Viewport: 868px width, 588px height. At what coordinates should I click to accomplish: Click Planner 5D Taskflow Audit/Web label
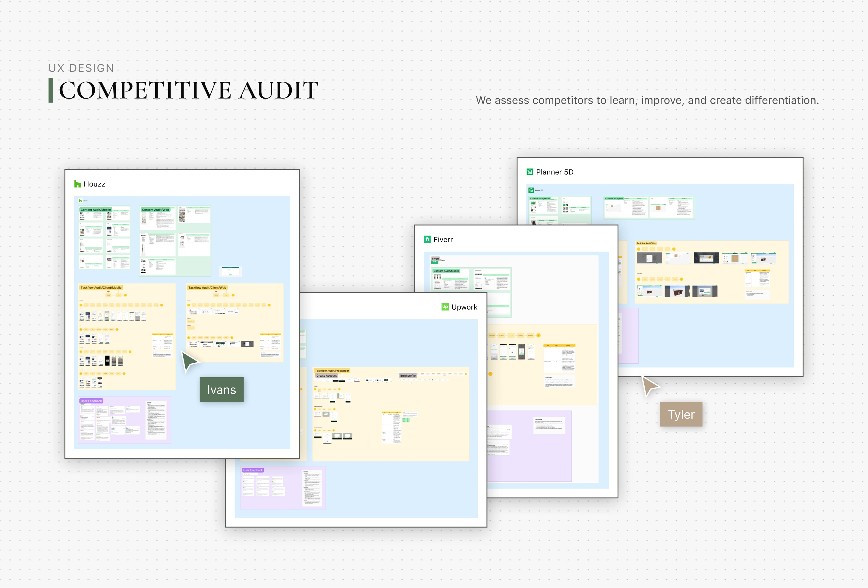click(646, 243)
